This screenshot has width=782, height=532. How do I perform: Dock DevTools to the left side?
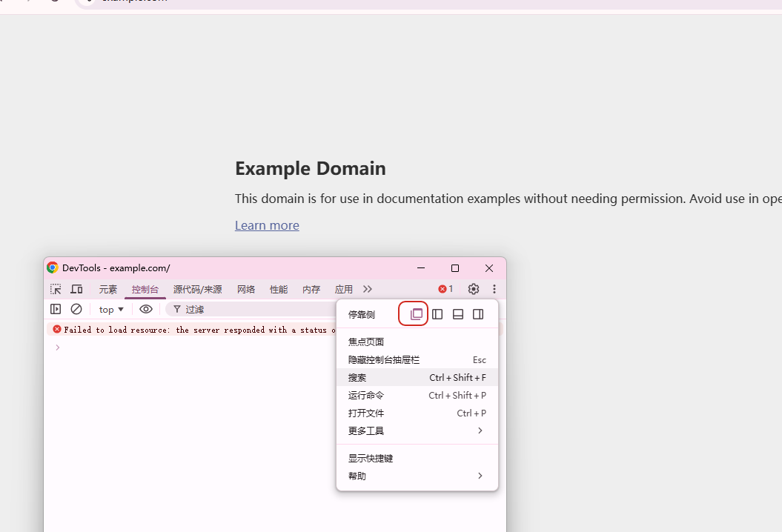[x=437, y=314]
